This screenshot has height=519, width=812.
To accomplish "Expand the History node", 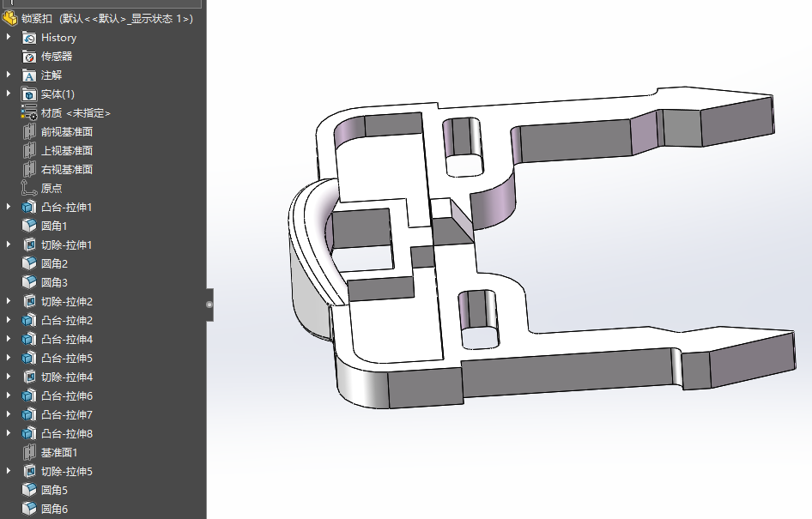I will 9,37.
